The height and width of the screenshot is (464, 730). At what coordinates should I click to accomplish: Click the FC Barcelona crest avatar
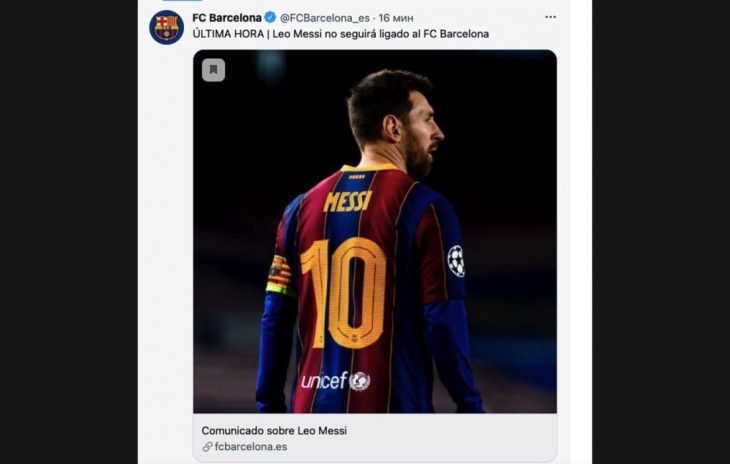(x=166, y=27)
